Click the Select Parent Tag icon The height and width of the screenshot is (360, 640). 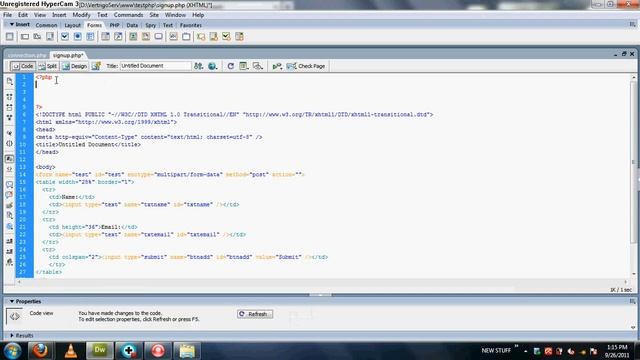click(x=9, y=133)
